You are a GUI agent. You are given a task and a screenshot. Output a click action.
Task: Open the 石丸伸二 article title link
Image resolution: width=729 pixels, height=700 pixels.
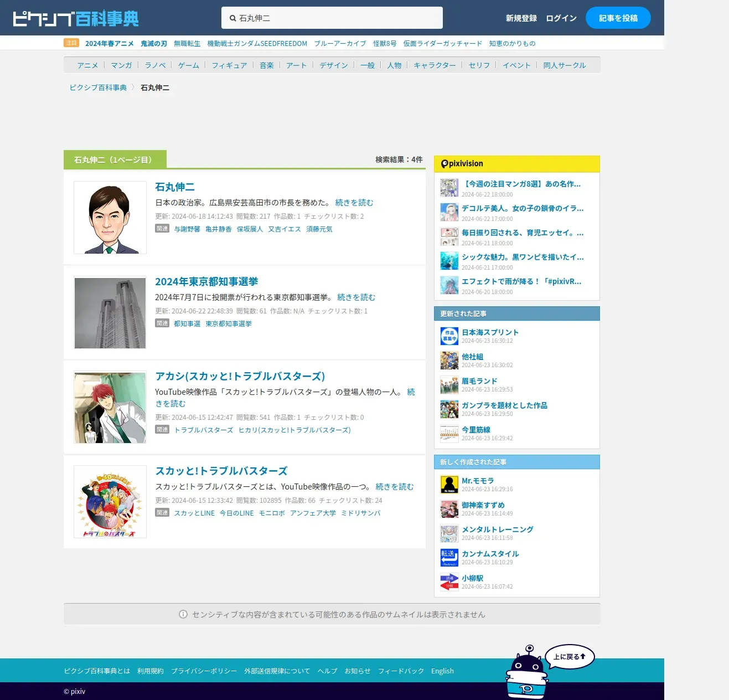click(175, 187)
